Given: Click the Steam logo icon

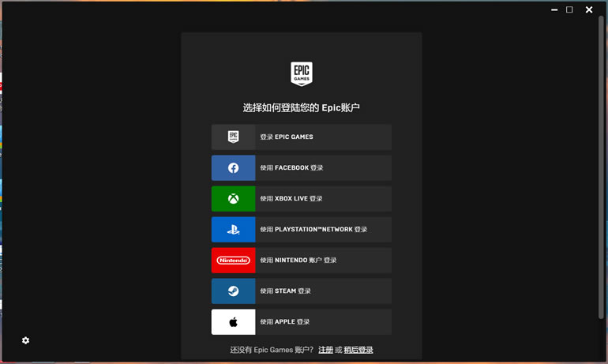Looking at the screenshot, I should pos(233,291).
